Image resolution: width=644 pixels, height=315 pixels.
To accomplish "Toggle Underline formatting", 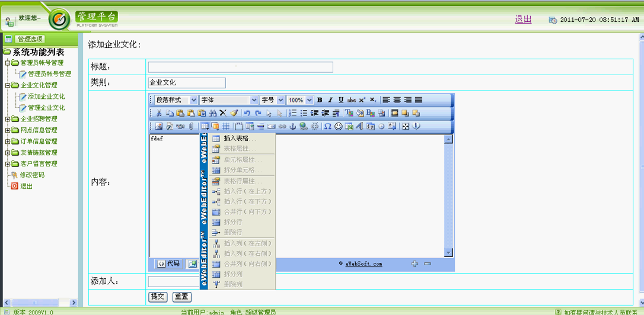I will click(341, 99).
